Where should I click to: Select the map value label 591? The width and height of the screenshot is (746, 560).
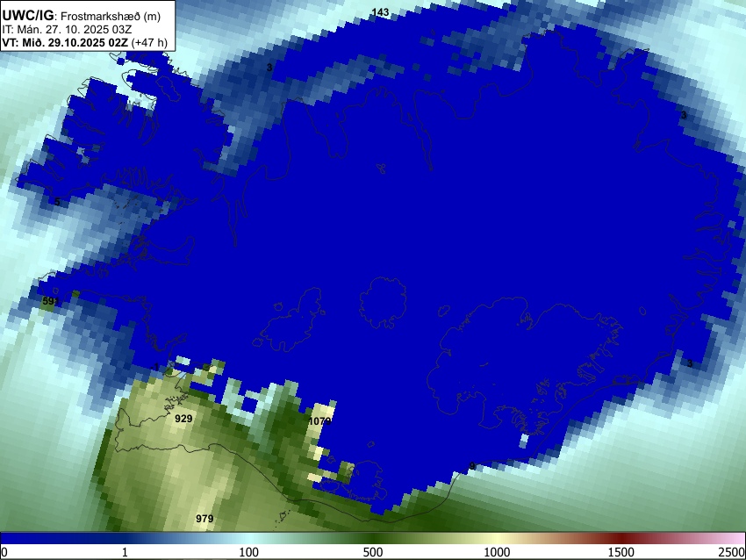click(x=50, y=301)
